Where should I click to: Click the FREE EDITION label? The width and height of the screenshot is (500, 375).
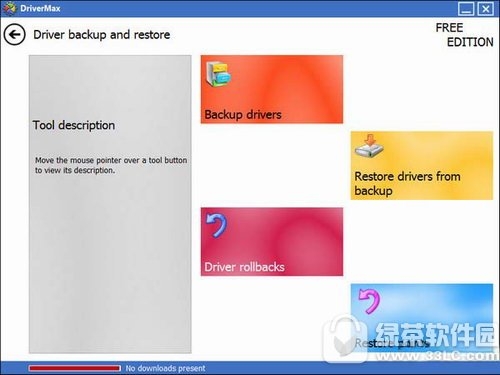pyautogui.click(x=464, y=35)
